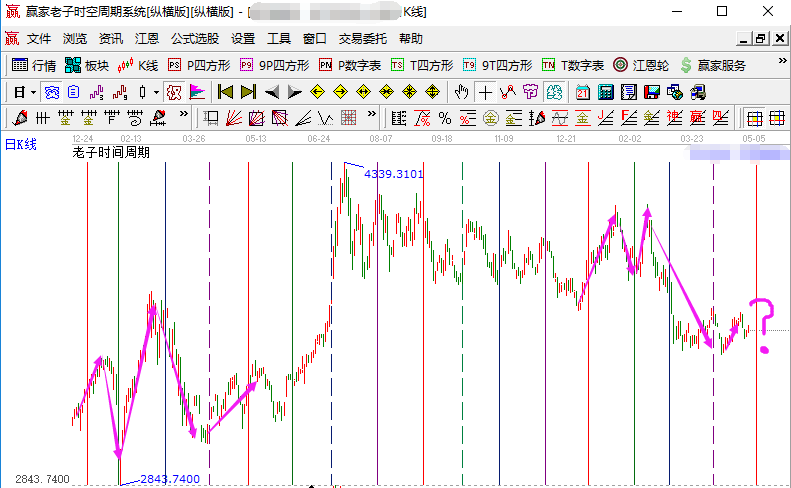
Task: Open the 日 period dropdown arrow
Action: [x=33, y=92]
